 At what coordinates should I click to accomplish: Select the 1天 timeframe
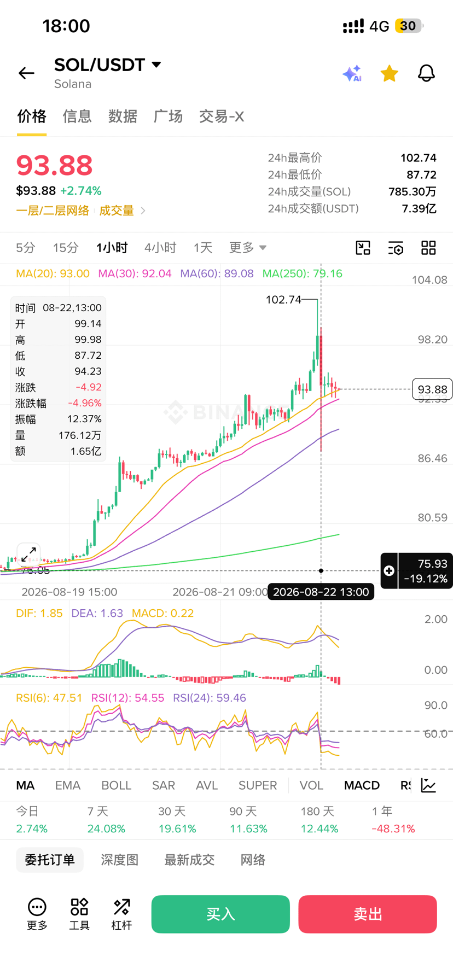click(203, 248)
